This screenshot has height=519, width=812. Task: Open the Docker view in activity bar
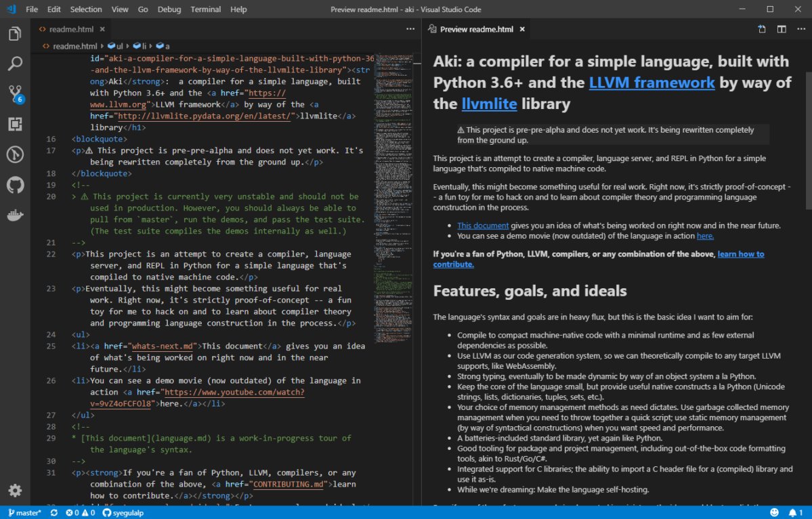(15, 215)
